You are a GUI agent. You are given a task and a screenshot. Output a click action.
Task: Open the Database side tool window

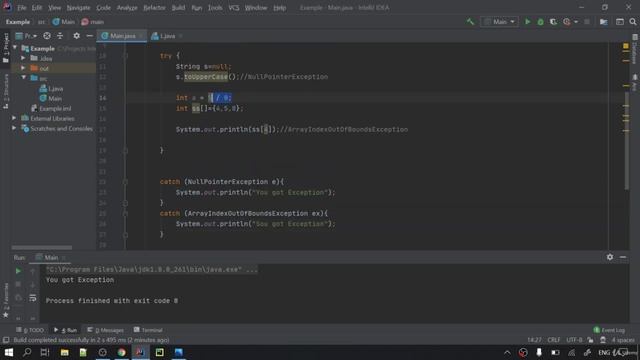635,50
